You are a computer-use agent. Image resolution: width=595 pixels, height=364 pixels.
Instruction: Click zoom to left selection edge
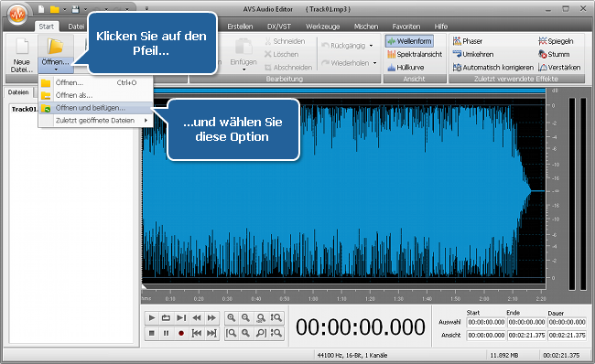click(x=232, y=333)
